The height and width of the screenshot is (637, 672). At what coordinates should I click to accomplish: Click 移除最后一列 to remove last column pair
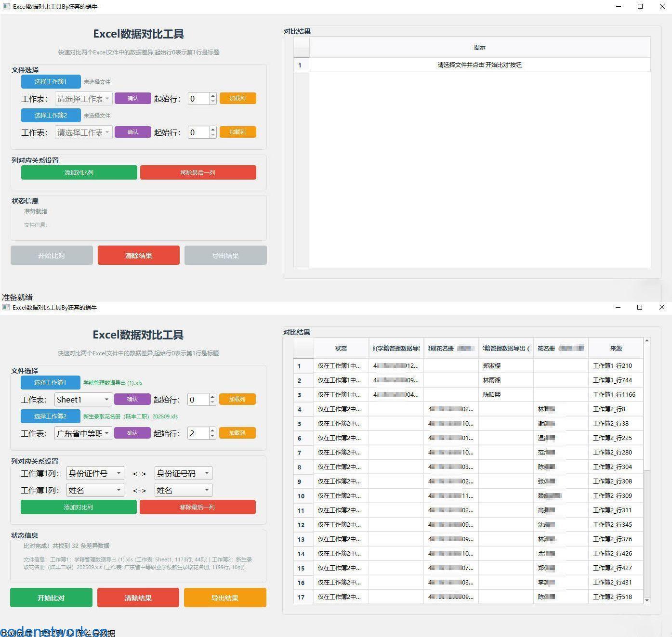pyautogui.click(x=198, y=507)
